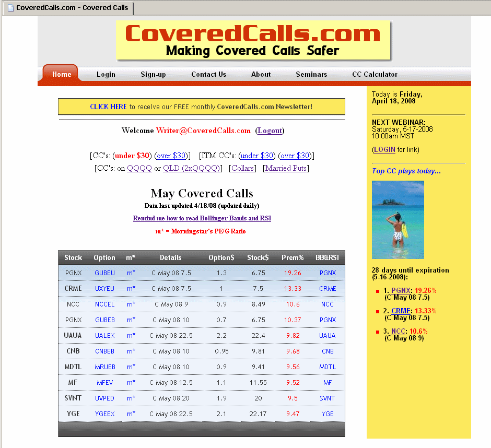Click the beach photo thumbnail

(x=398, y=220)
